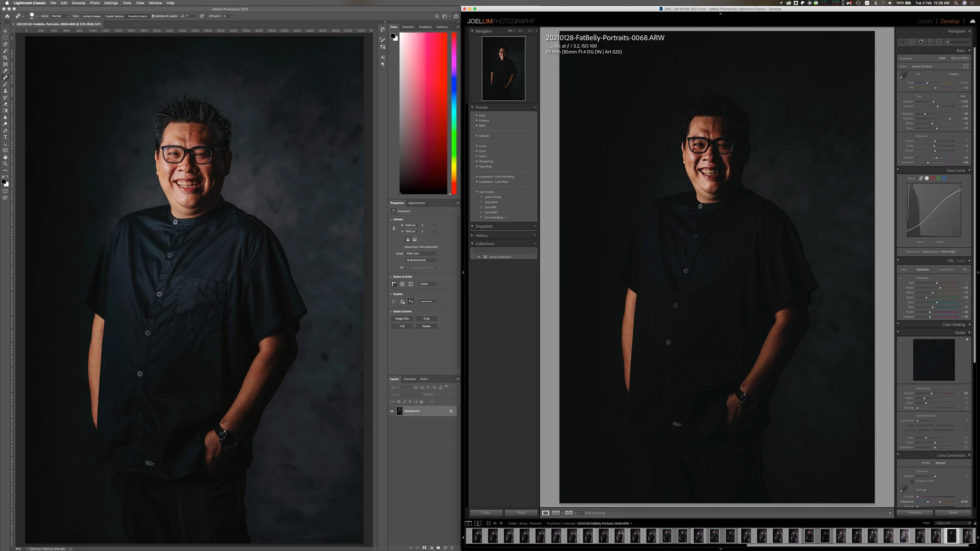This screenshot has width=980, height=551.
Task: Toggle Sample All Layers checkbox
Action: point(153,16)
